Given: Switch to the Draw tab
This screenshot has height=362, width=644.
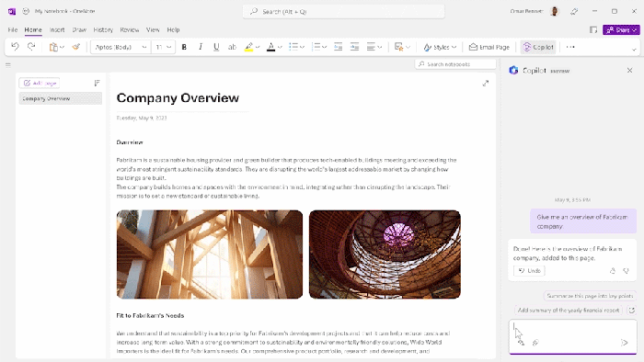Looking at the screenshot, I should [x=79, y=30].
